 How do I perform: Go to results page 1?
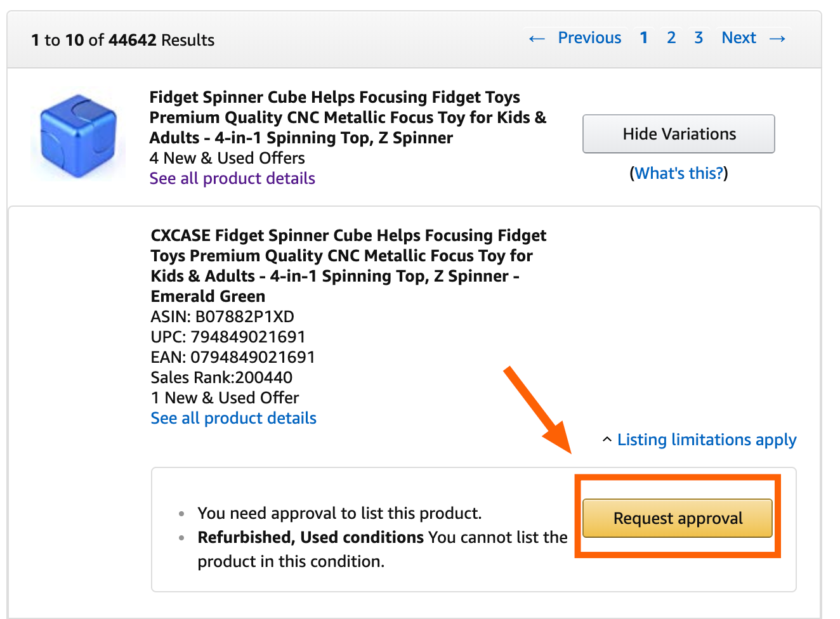pyautogui.click(x=643, y=38)
